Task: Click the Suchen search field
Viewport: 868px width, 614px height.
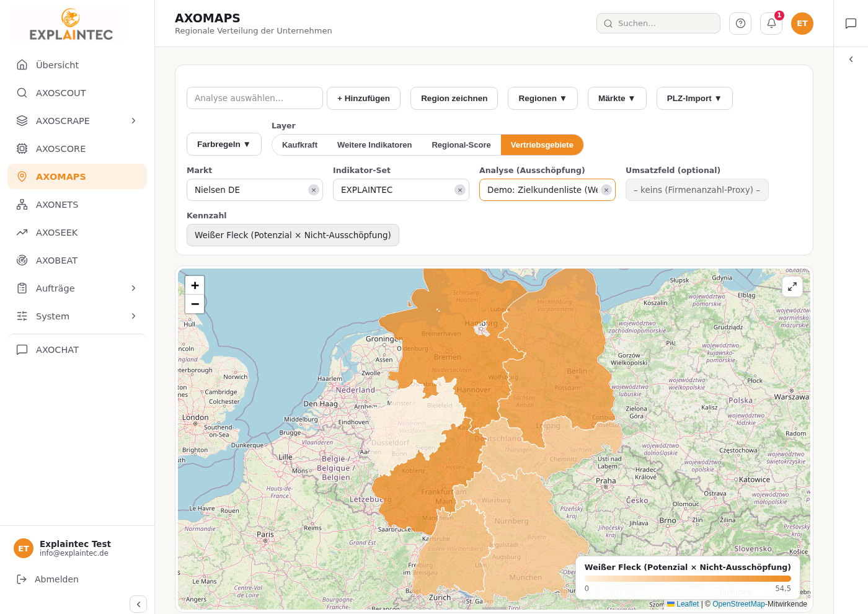Action: click(658, 24)
